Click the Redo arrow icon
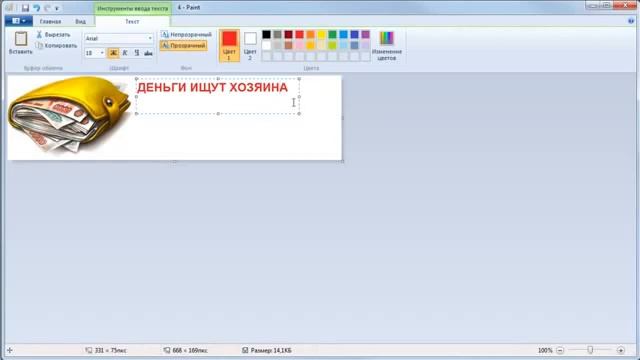 pyautogui.click(x=47, y=8)
